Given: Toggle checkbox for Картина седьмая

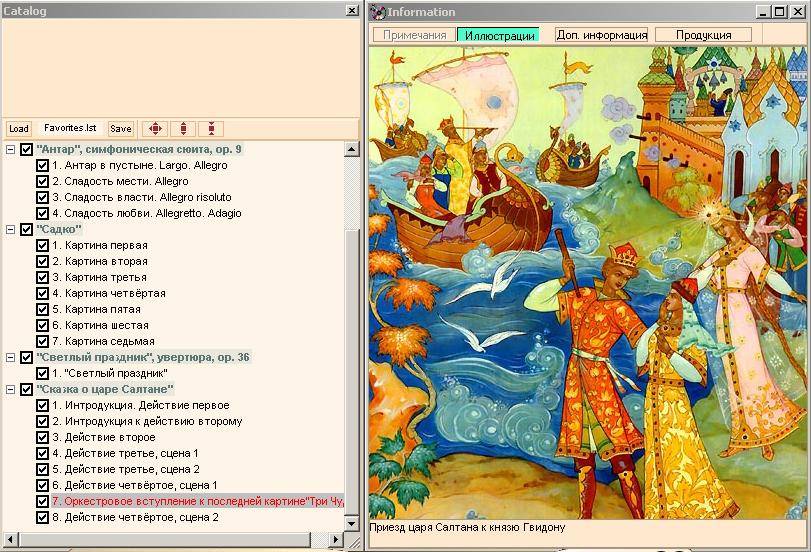Looking at the screenshot, I should pyautogui.click(x=42, y=341).
